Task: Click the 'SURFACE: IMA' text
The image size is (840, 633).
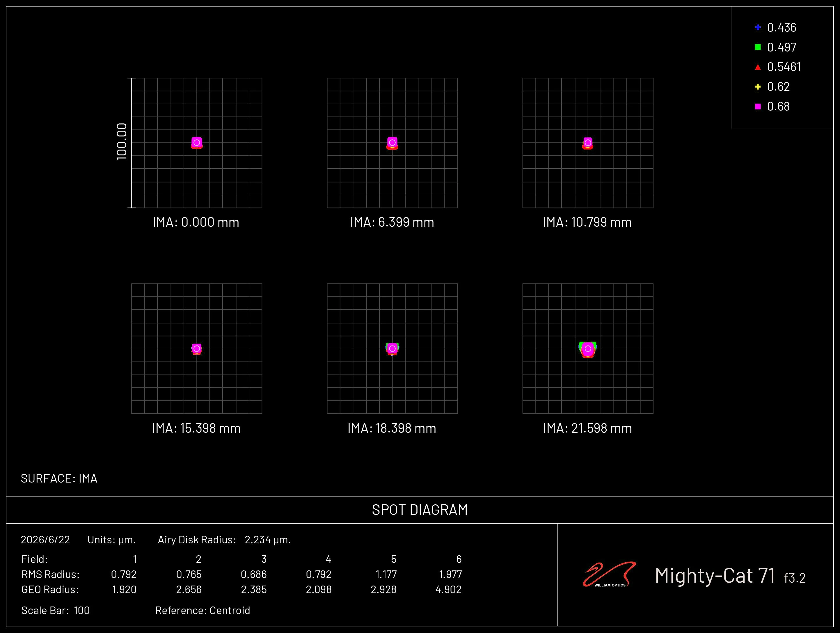Action: point(59,478)
